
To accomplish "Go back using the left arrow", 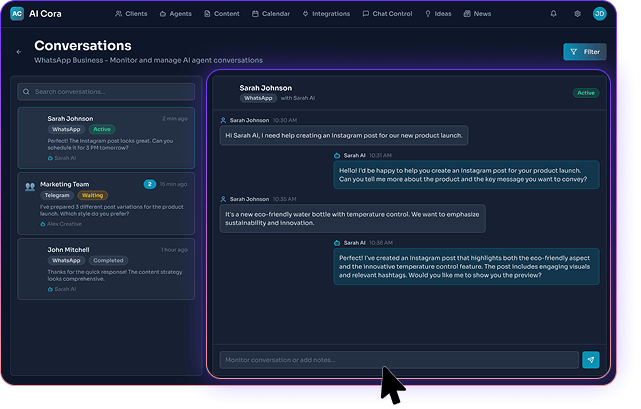I will [x=19, y=51].
